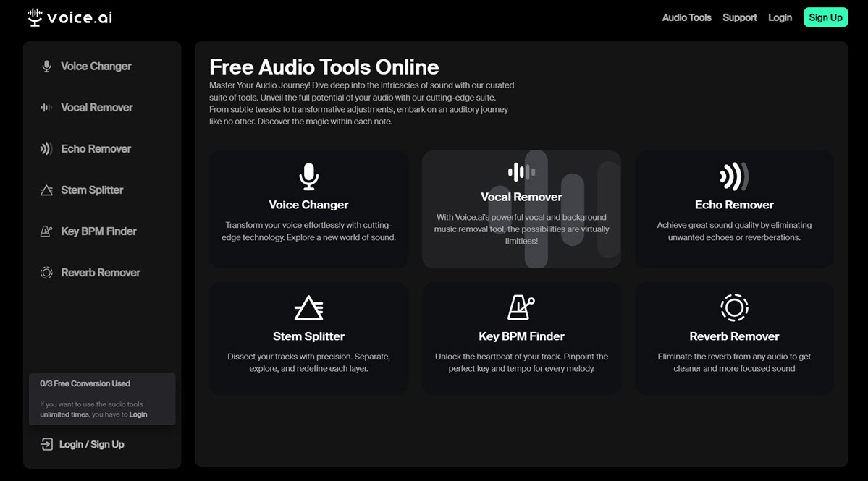This screenshot has width=868, height=481.
Task: Open the Support menu
Action: coord(739,17)
